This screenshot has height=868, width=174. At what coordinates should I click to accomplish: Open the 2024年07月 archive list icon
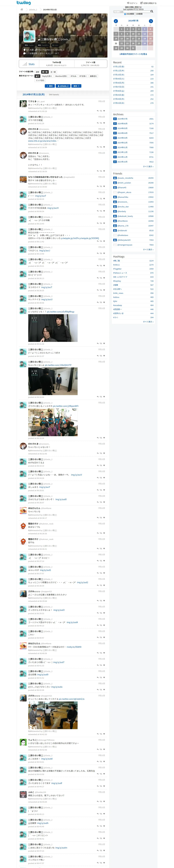pos(115,119)
